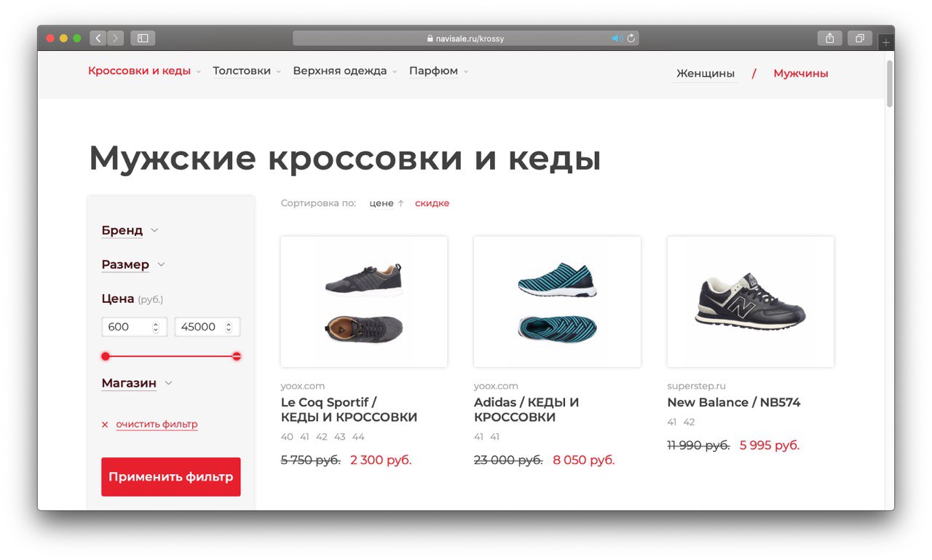932x560 pixels.
Task: Click the X icon beside очистить фильтр
Action: pyautogui.click(x=105, y=425)
